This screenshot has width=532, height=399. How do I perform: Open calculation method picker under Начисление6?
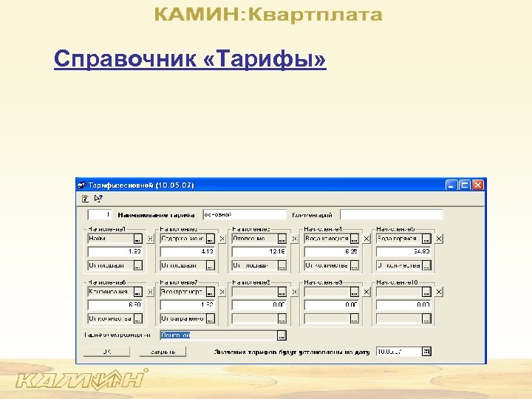[x=137, y=318]
